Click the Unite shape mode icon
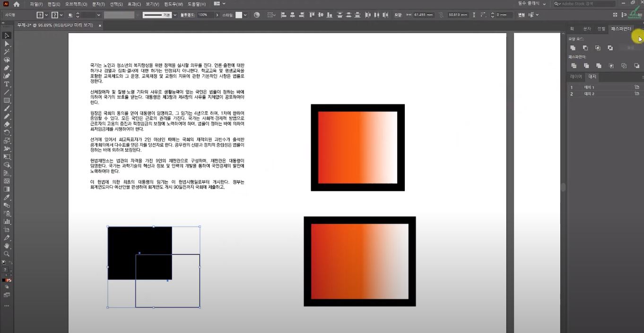This screenshot has width=644, height=333. tap(573, 48)
